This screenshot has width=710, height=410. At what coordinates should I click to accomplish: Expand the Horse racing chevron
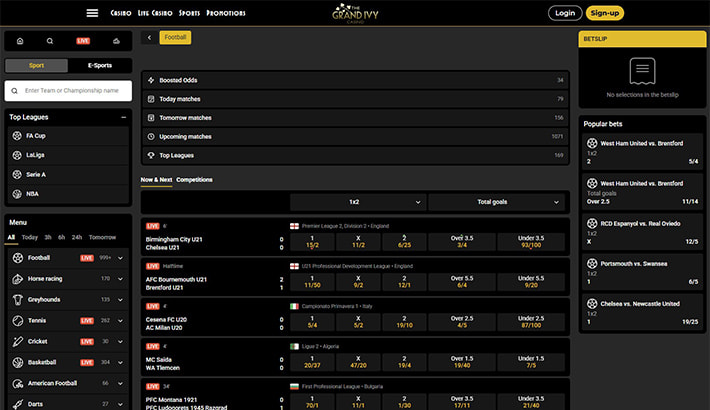coord(120,279)
